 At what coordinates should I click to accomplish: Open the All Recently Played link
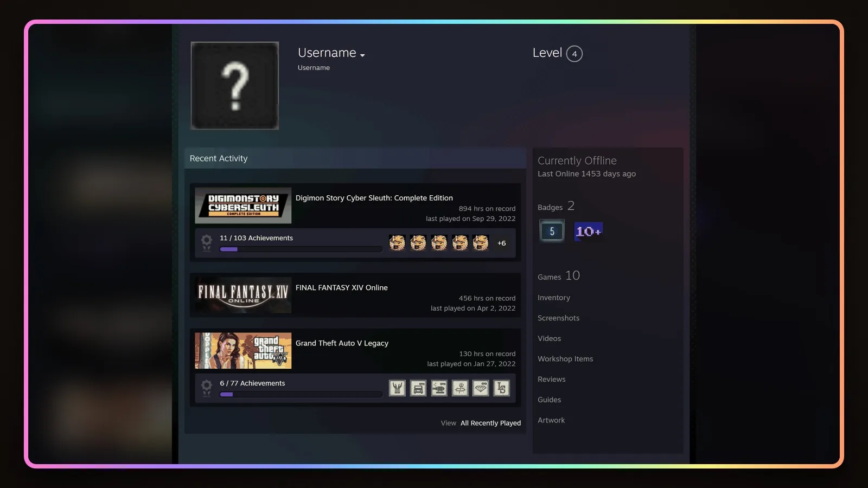click(490, 423)
